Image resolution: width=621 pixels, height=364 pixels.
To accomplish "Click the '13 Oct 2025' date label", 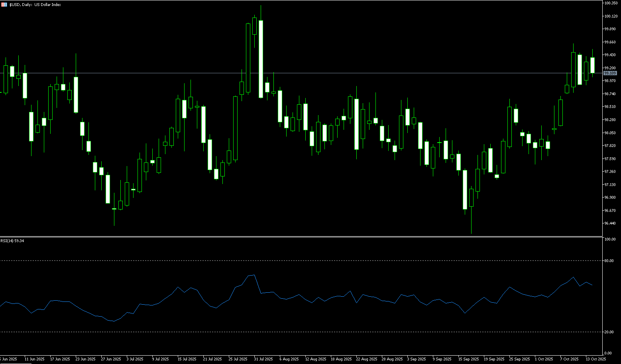I will [595, 359].
